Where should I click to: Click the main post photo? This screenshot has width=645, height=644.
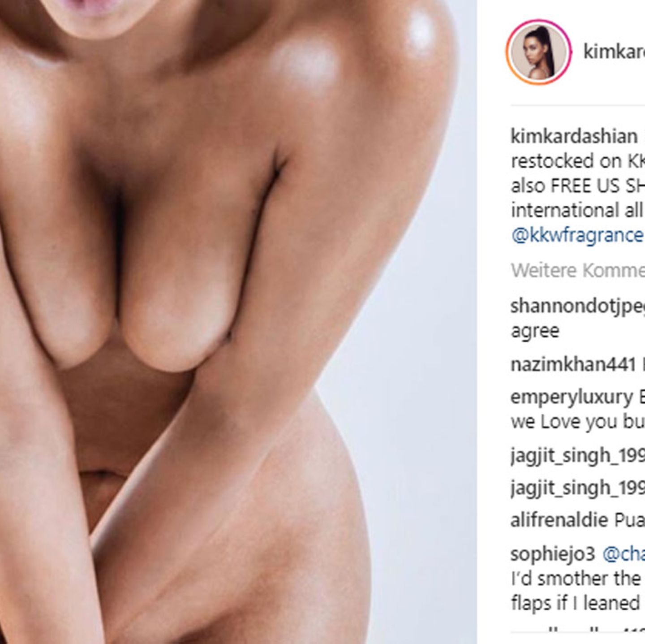tap(238, 322)
